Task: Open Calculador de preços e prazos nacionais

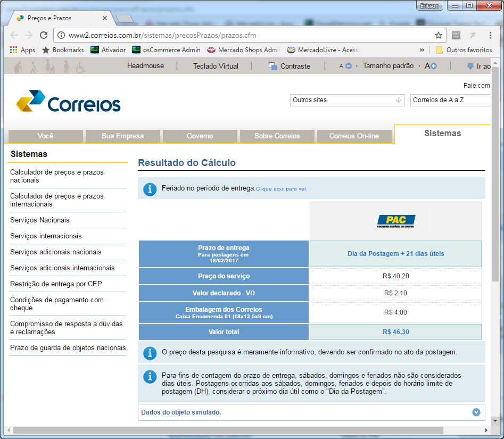Action: pyautogui.click(x=56, y=176)
